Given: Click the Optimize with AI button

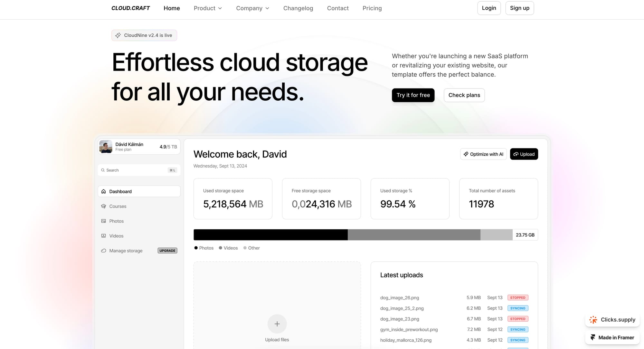Looking at the screenshot, I should pos(483,154).
